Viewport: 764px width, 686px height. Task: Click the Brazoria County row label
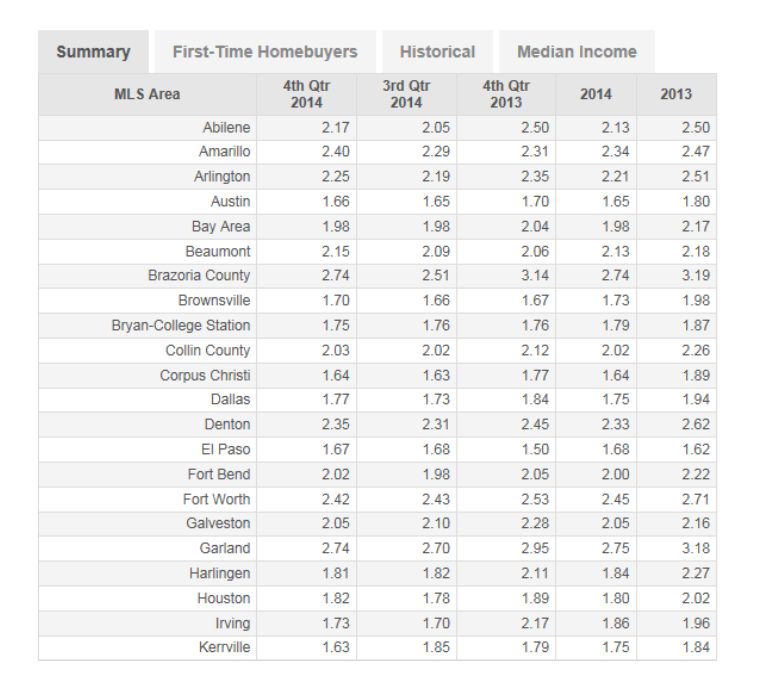tap(199, 275)
